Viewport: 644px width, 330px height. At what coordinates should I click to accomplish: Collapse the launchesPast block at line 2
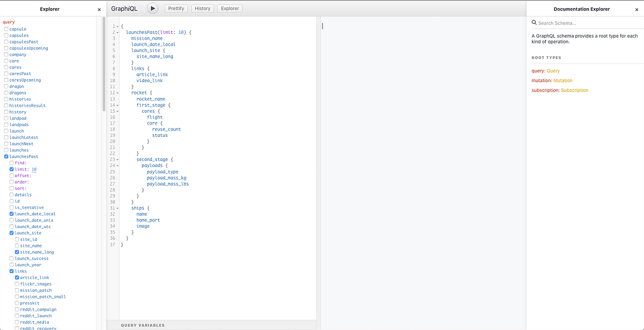[x=116, y=32]
